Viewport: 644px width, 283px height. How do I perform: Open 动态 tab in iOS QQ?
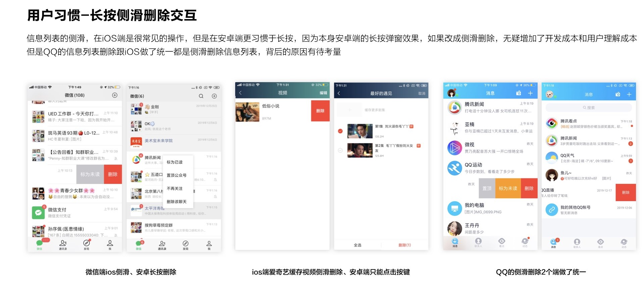tap(525, 242)
